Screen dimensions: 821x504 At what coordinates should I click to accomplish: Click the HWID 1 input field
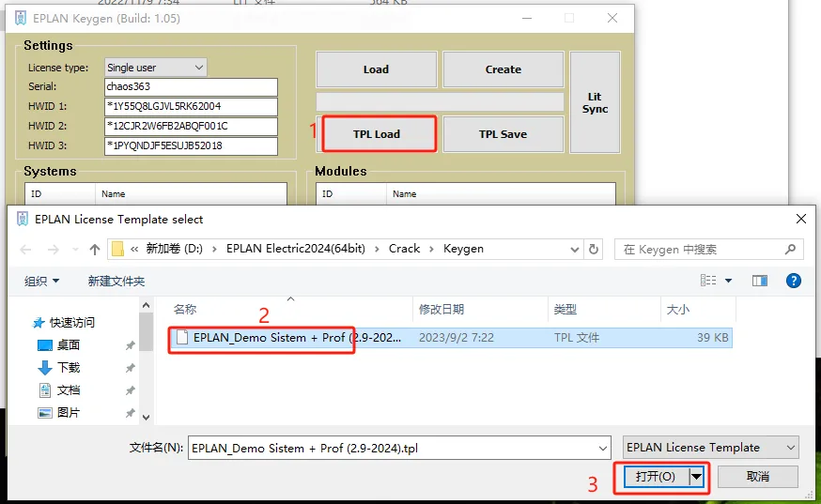pos(191,107)
